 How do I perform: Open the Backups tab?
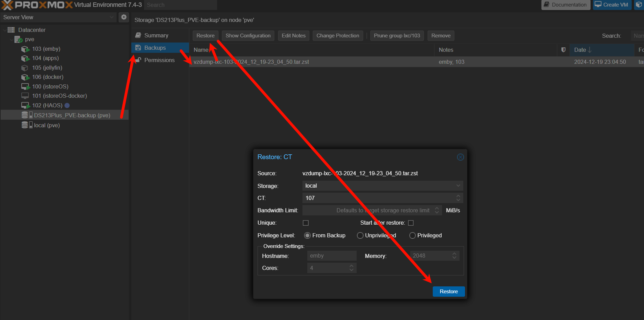pyautogui.click(x=160, y=48)
